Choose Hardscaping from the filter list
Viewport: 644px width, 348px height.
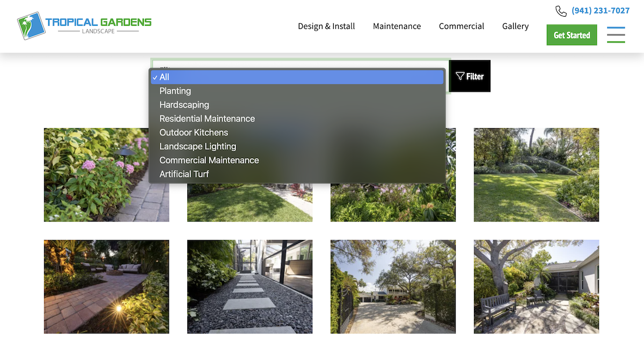(x=297, y=105)
